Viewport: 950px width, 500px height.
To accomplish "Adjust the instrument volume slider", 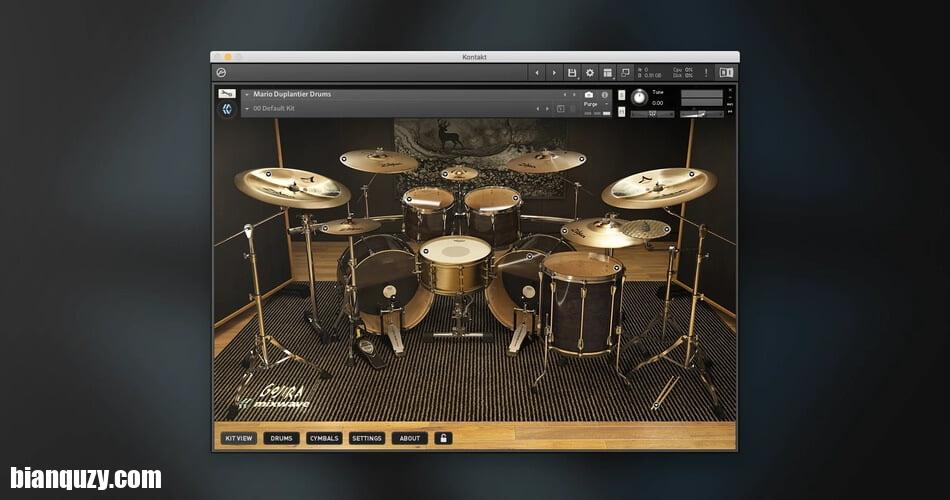I will (x=702, y=114).
